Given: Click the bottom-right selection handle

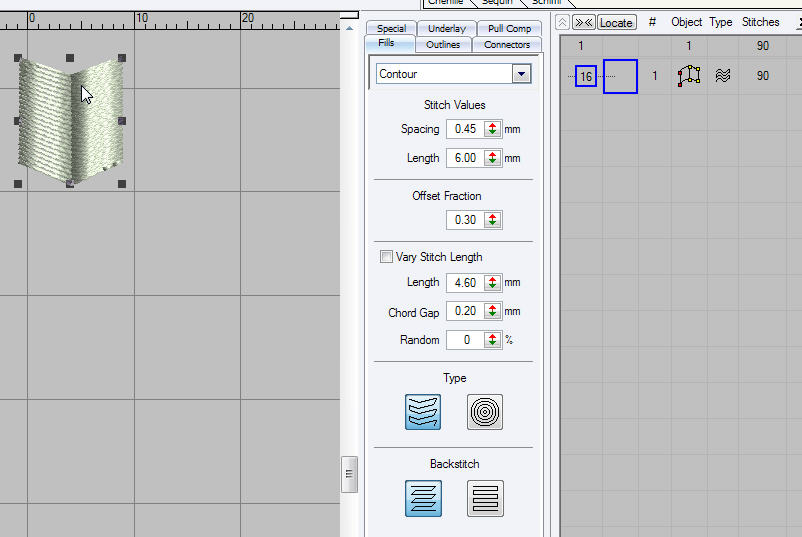Looking at the screenshot, I should [x=122, y=184].
